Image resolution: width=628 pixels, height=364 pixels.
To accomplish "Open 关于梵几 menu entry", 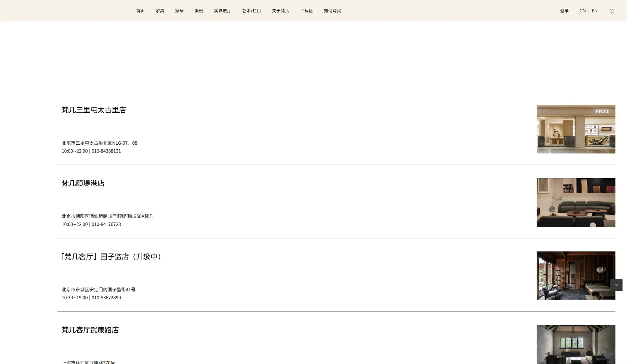I will (280, 11).
